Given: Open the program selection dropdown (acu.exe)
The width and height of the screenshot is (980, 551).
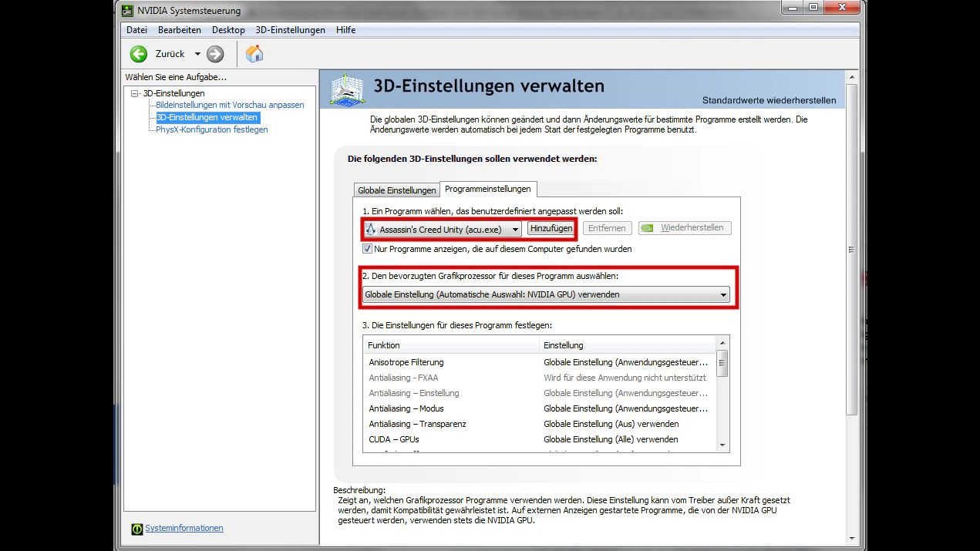Looking at the screenshot, I should click(x=443, y=229).
